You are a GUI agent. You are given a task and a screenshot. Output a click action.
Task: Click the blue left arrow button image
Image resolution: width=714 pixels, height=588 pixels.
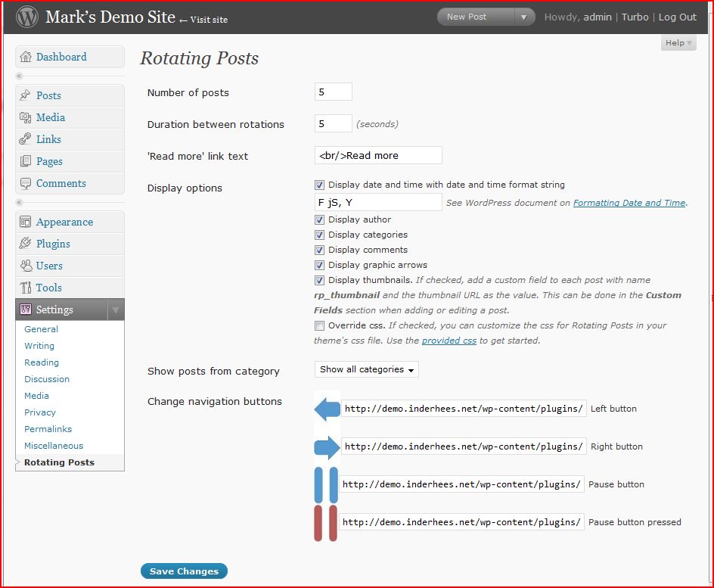[327, 409]
